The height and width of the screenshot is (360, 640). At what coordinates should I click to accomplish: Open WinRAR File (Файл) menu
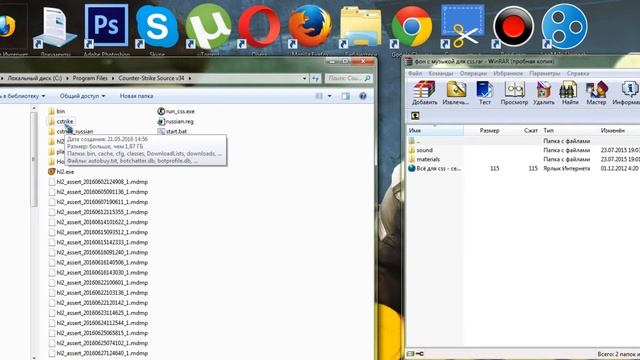pos(415,73)
